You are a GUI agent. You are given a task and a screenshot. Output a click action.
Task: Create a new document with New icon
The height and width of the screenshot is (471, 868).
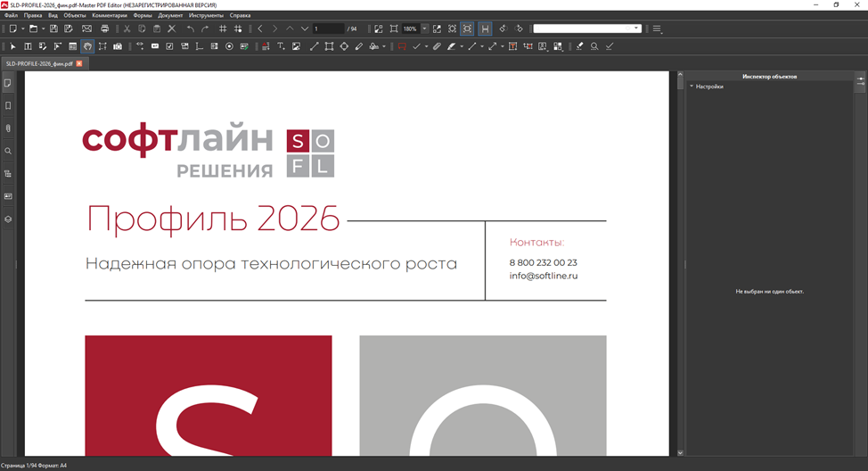point(12,29)
